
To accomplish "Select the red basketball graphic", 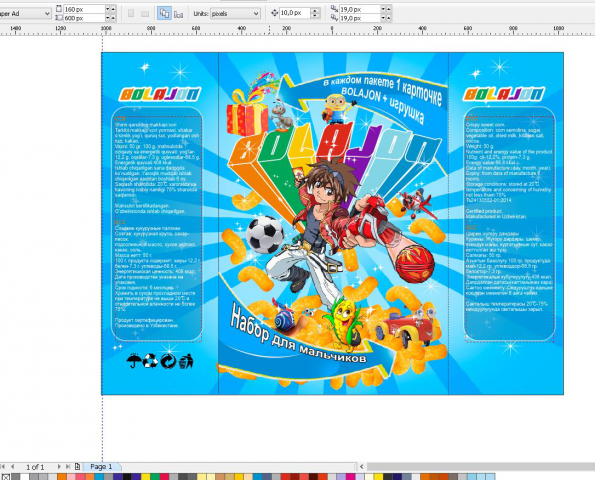I will click(x=414, y=264).
